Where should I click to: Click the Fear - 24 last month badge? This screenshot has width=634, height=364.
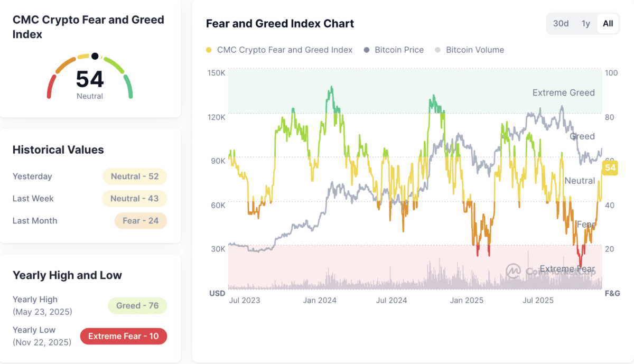141,221
